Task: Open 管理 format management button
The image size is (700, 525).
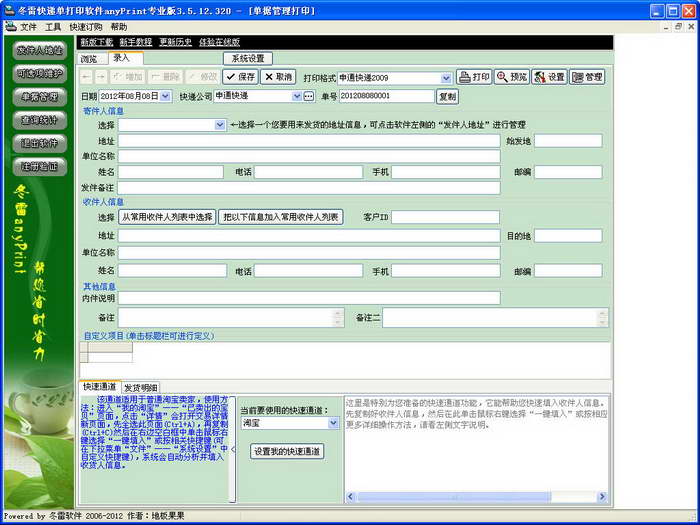Action: click(587, 77)
